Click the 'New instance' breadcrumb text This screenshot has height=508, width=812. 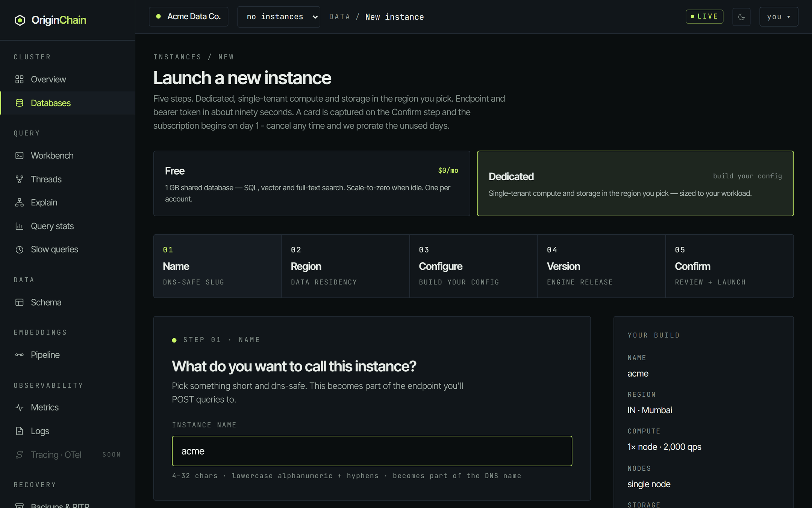tap(394, 17)
